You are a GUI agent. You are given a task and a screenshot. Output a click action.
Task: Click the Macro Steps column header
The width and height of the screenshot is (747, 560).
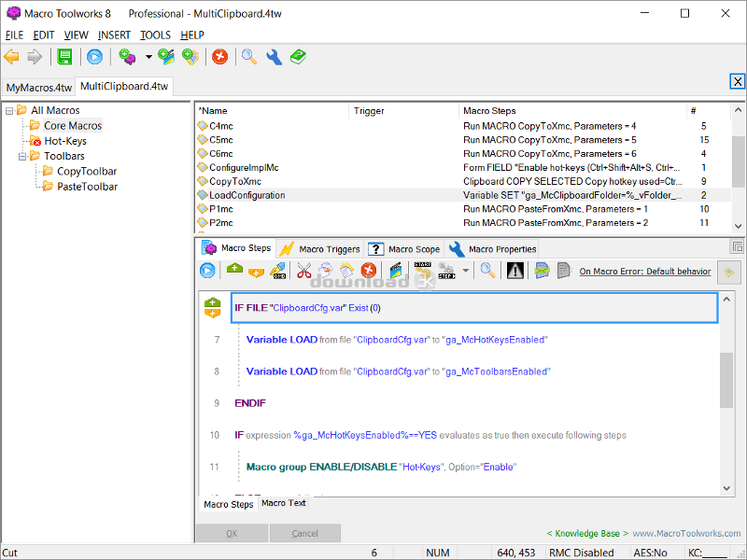572,111
